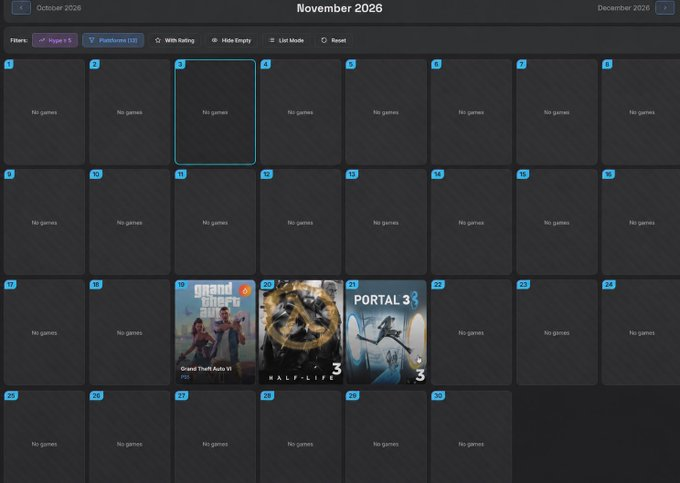Select day 22 cell
The image size is (680, 483).
coord(471,332)
